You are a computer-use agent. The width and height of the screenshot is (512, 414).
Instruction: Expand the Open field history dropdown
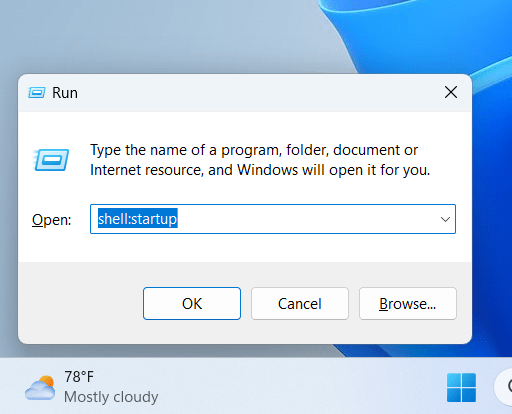445,219
